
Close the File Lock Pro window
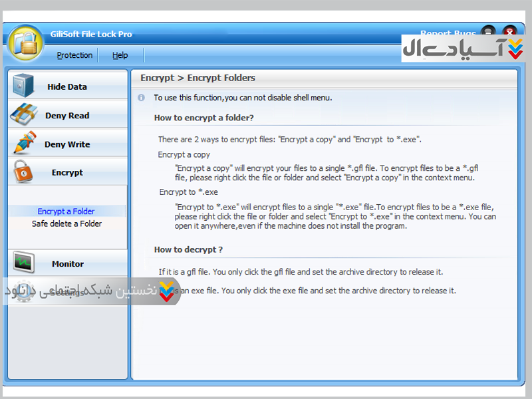tap(509, 31)
